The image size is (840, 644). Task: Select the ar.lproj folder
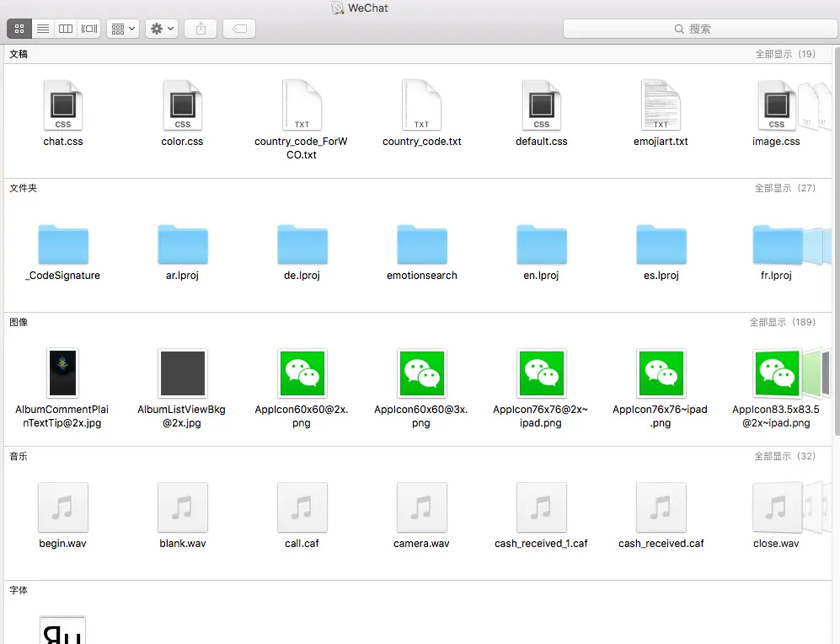183,244
